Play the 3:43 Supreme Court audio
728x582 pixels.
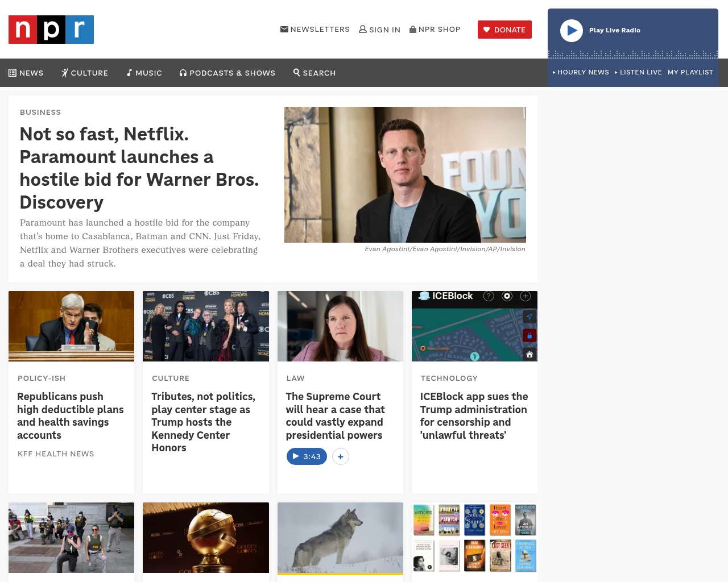pos(307,456)
